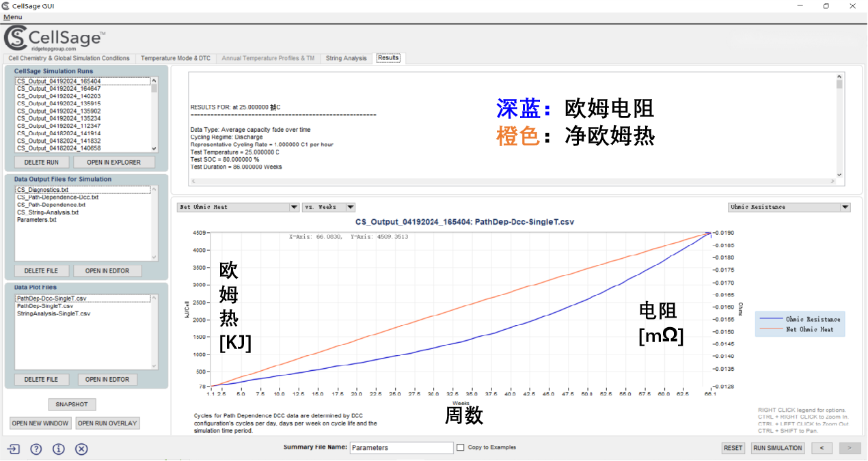Open the Menu in the menu bar
Image resolution: width=868 pixels, height=461 pixels.
tap(12, 17)
